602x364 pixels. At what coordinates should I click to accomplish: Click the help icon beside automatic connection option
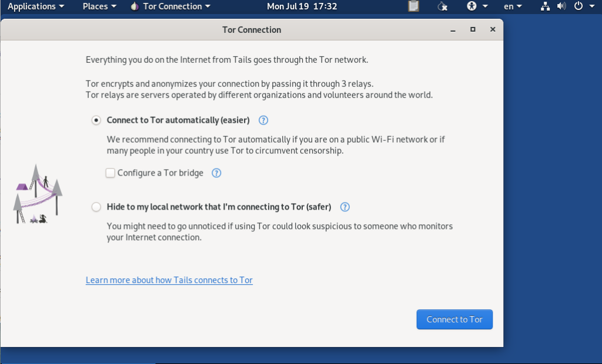(x=263, y=120)
